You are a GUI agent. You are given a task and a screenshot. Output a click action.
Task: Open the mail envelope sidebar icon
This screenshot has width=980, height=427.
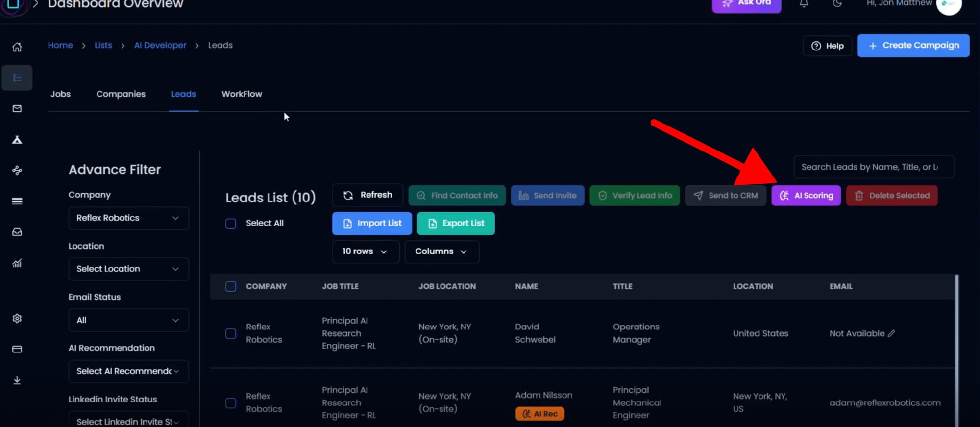pyautogui.click(x=17, y=108)
